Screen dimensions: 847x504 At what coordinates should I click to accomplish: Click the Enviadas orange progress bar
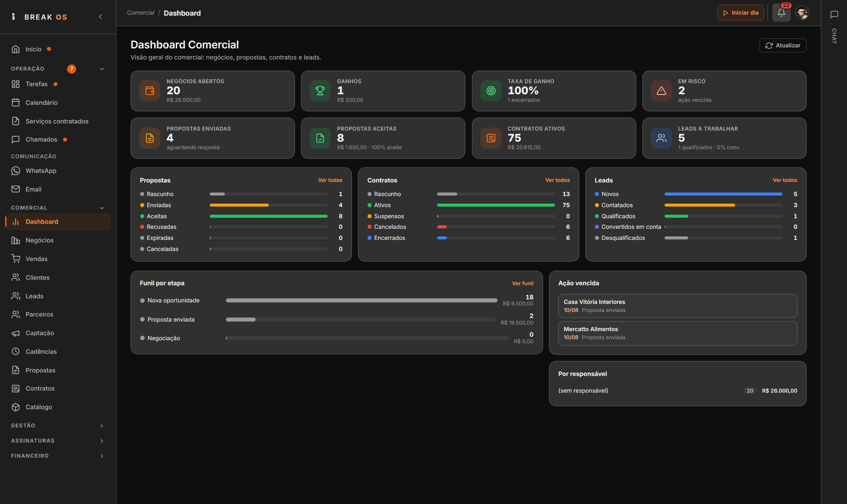pos(239,205)
